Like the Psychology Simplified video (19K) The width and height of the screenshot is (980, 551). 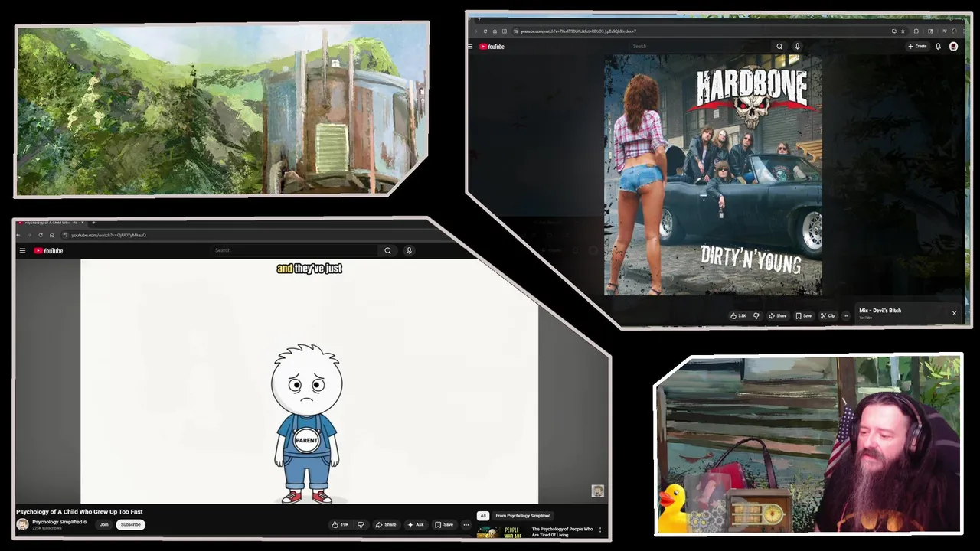point(340,524)
